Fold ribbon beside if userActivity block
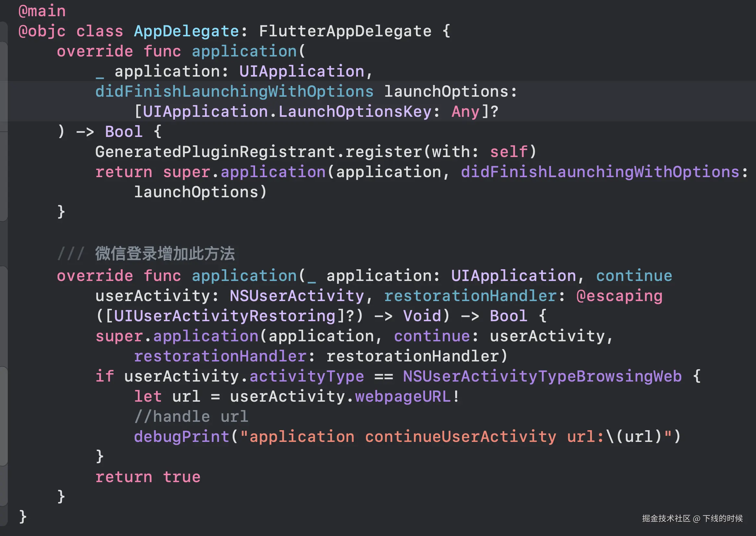Viewport: 756px width, 536px height. pyautogui.click(x=3, y=416)
